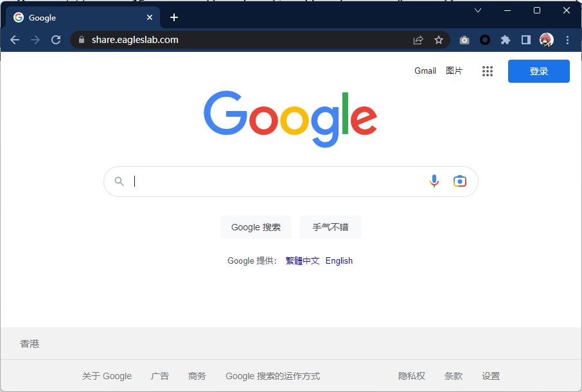The image size is (582, 392).
Task: Click the camera screenshot extension icon
Action: tap(464, 40)
